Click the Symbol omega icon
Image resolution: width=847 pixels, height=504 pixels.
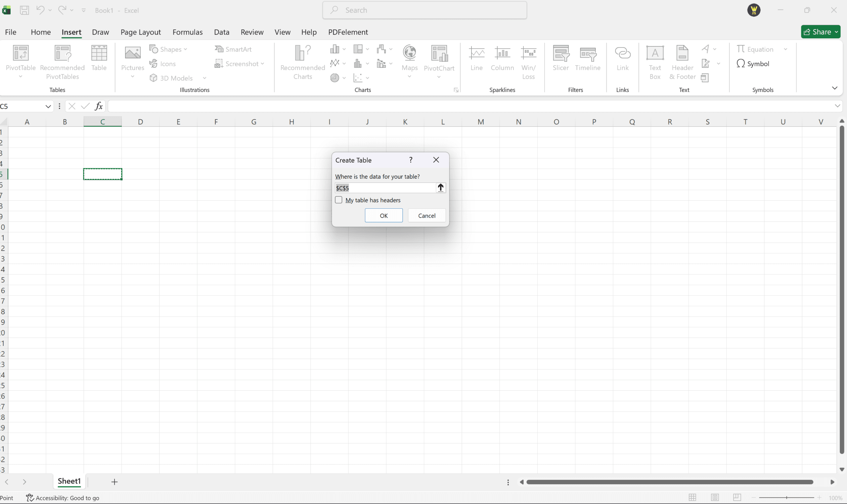click(741, 63)
